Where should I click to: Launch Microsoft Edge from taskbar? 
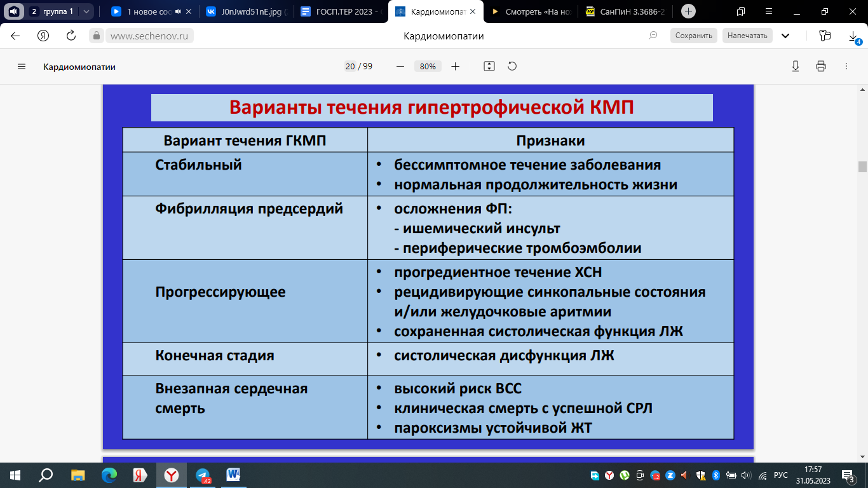[109, 475]
